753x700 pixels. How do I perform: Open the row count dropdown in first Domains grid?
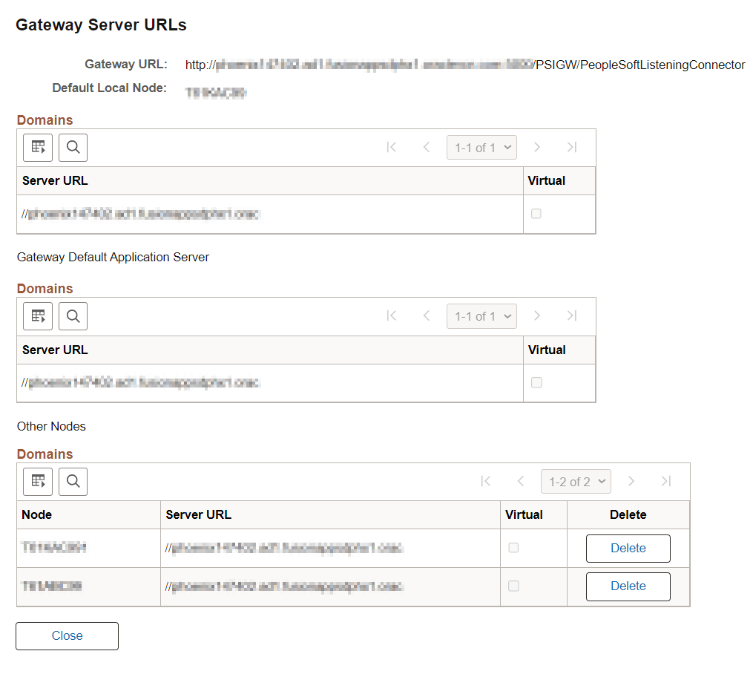click(481, 147)
